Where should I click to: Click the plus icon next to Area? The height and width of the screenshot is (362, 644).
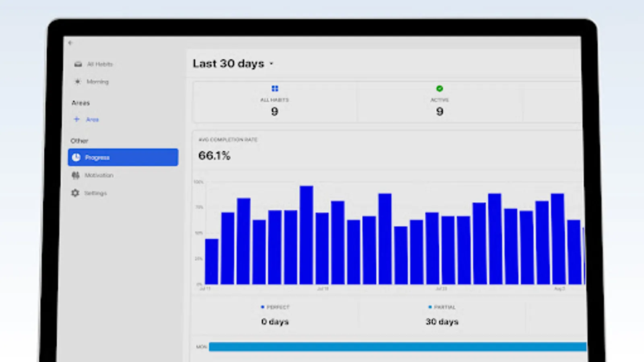tap(76, 119)
